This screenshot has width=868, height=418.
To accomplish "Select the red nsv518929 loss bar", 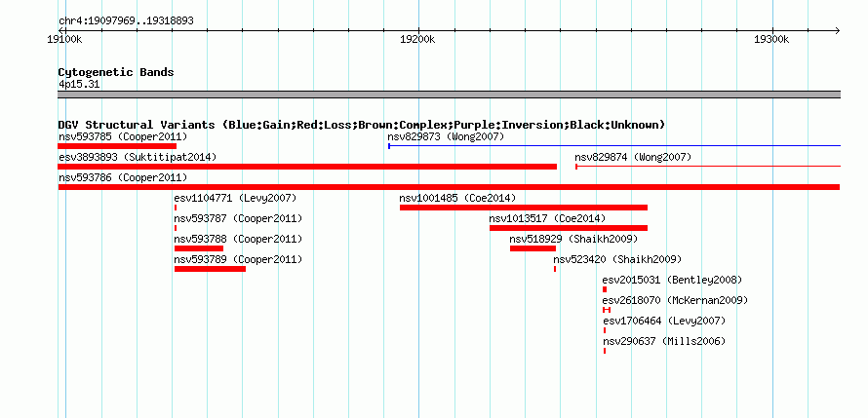I will pos(533,248).
